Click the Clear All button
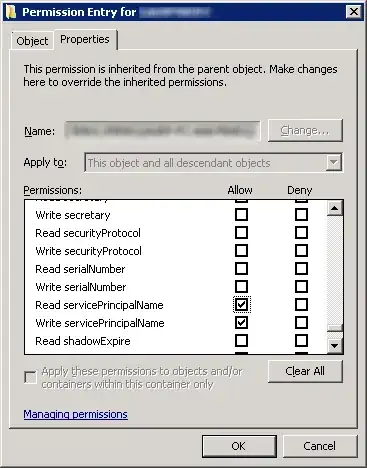This screenshot has height=468, width=367. [305, 371]
